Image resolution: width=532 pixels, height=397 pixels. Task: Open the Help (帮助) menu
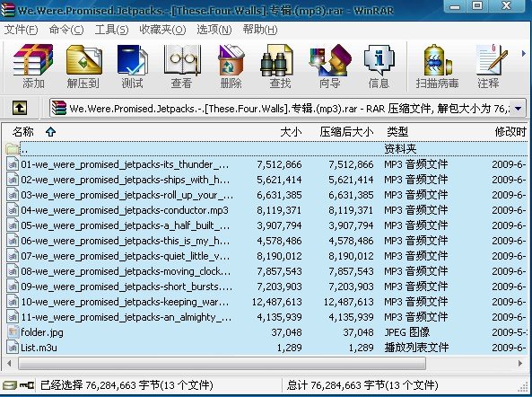coord(260,30)
